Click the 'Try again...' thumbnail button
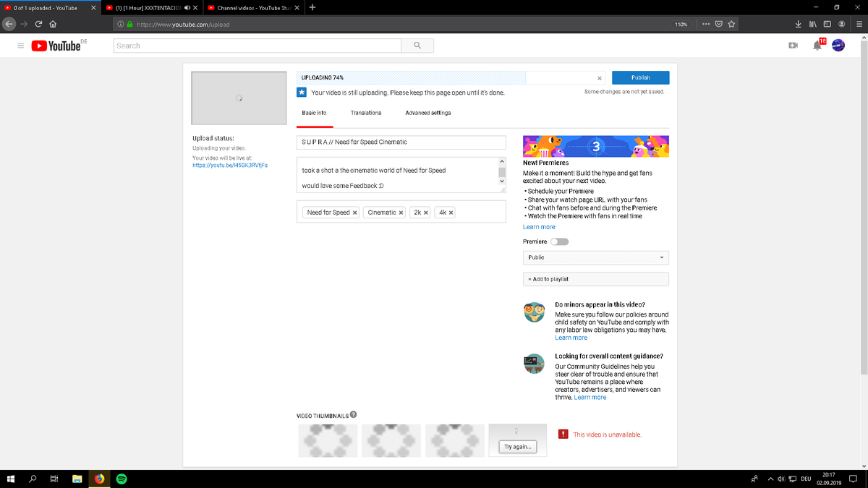This screenshot has height=488, width=868. click(518, 447)
